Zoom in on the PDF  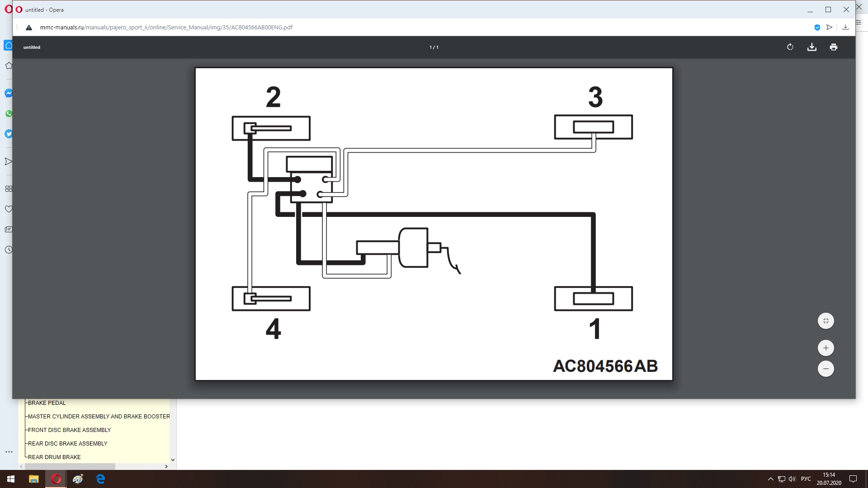tap(826, 348)
